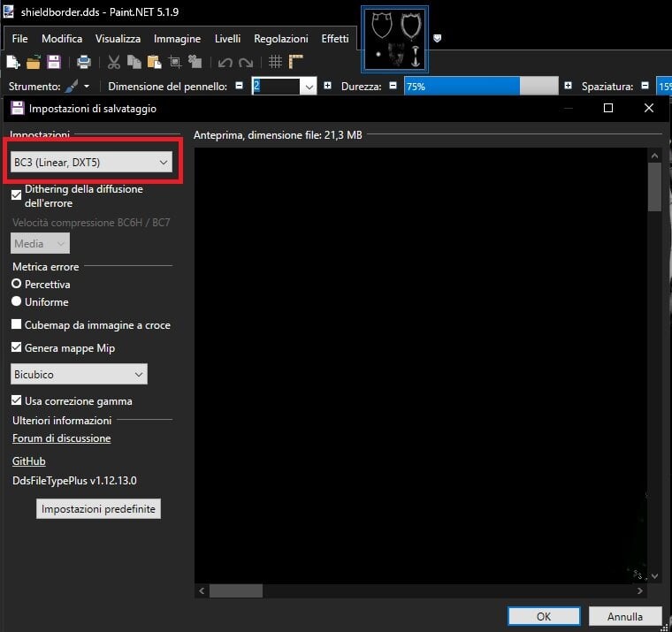Viewport: 672px width, 632px height.
Task: Click the preview scroll left arrow
Action: click(202, 590)
